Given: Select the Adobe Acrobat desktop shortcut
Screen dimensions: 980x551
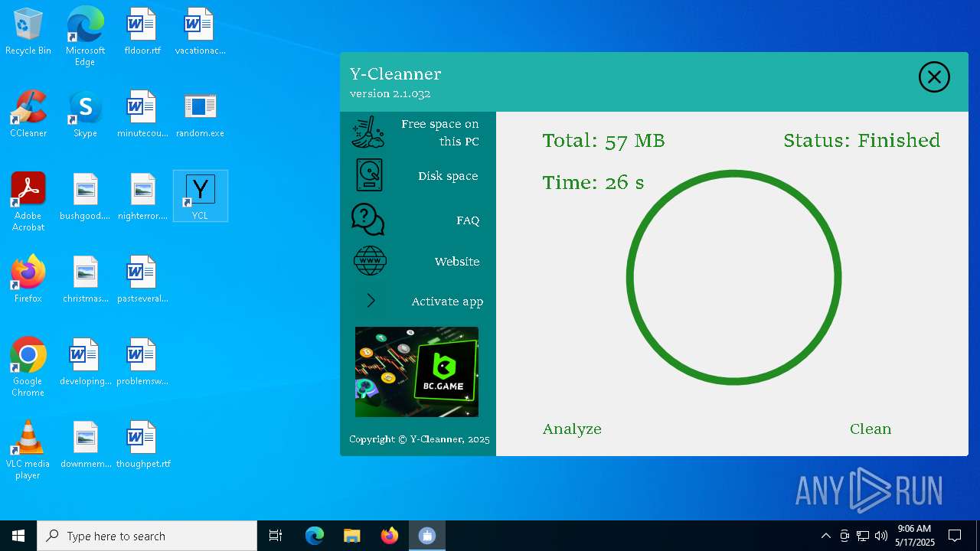Looking at the screenshot, I should click(x=28, y=202).
